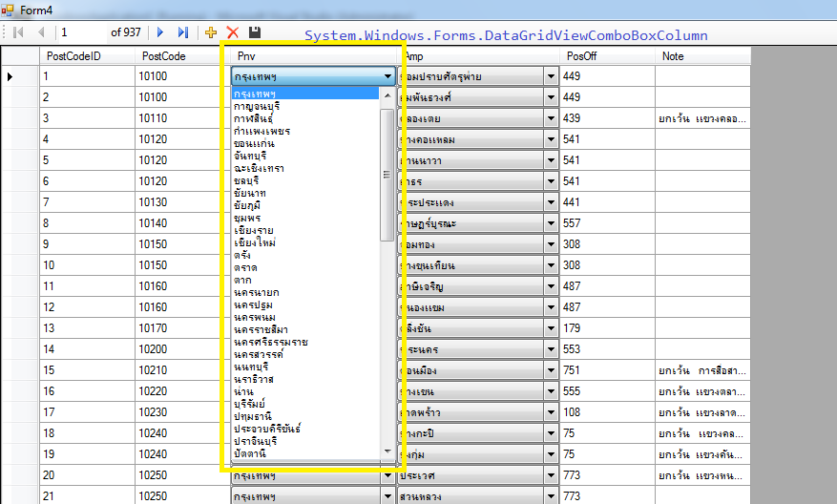Click the current position number field

[x=81, y=32]
